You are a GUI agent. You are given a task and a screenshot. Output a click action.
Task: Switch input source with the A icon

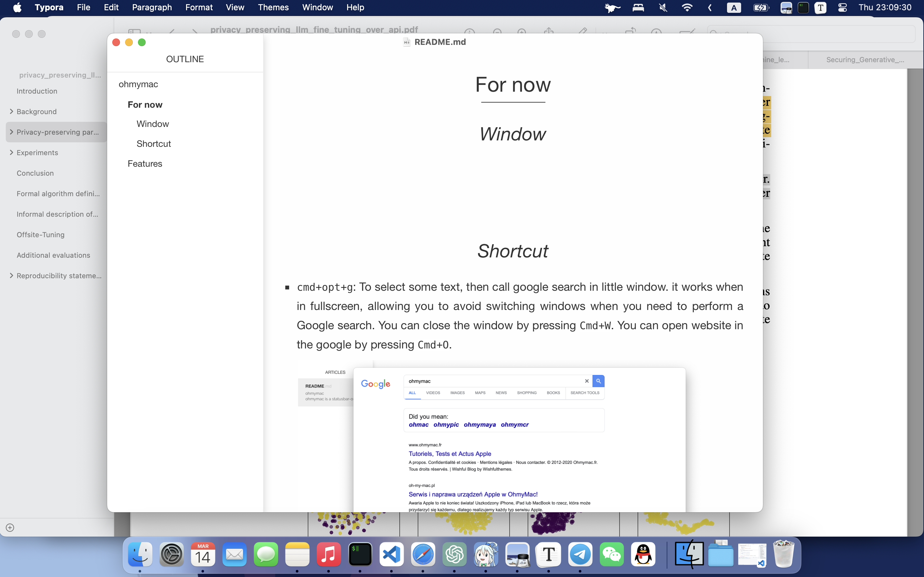pyautogui.click(x=733, y=7)
